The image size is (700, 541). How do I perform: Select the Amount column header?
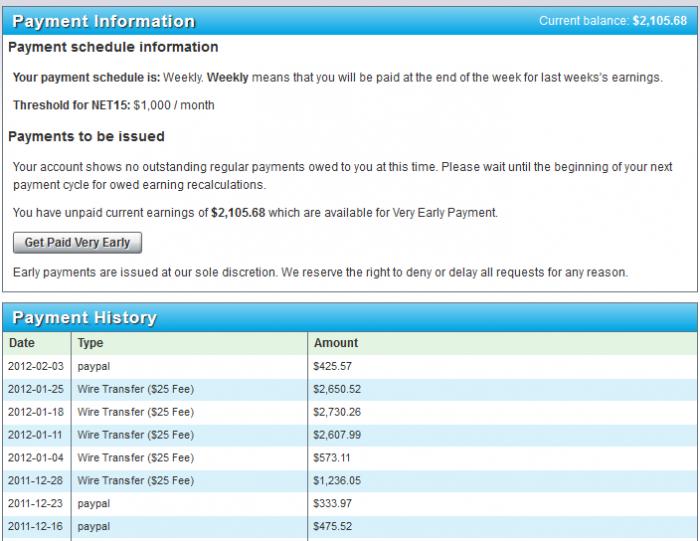pyautogui.click(x=336, y=343)
